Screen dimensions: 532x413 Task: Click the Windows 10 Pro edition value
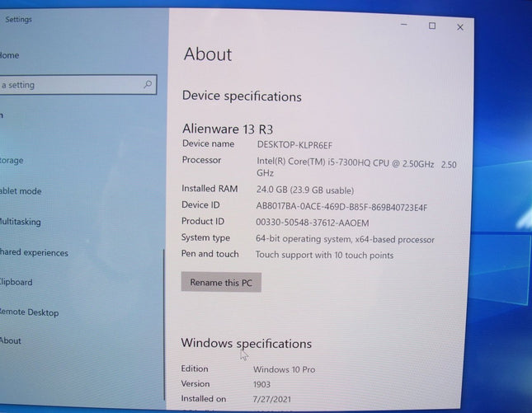[x=284, y=369]
